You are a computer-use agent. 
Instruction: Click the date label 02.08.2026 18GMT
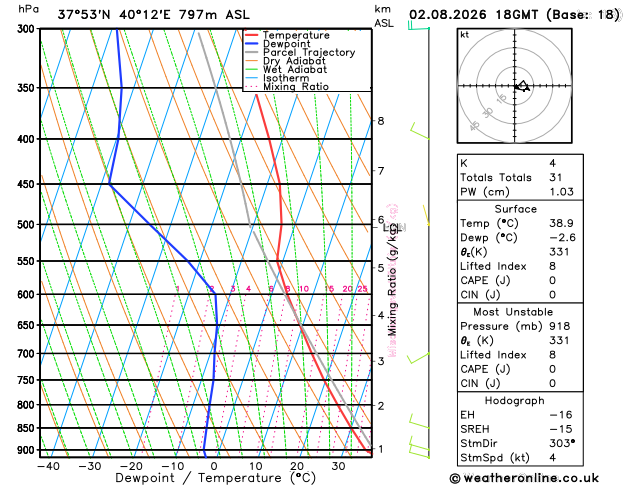[474, 15]
